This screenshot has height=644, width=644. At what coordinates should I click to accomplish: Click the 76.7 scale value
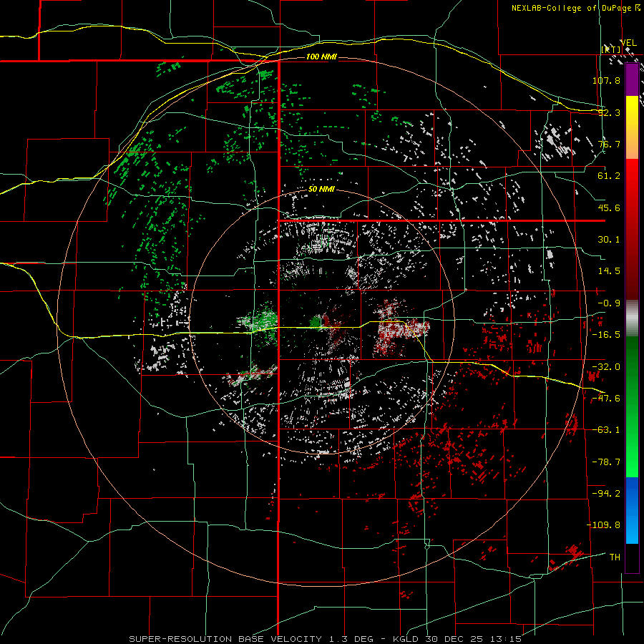[x=609, y=144]
